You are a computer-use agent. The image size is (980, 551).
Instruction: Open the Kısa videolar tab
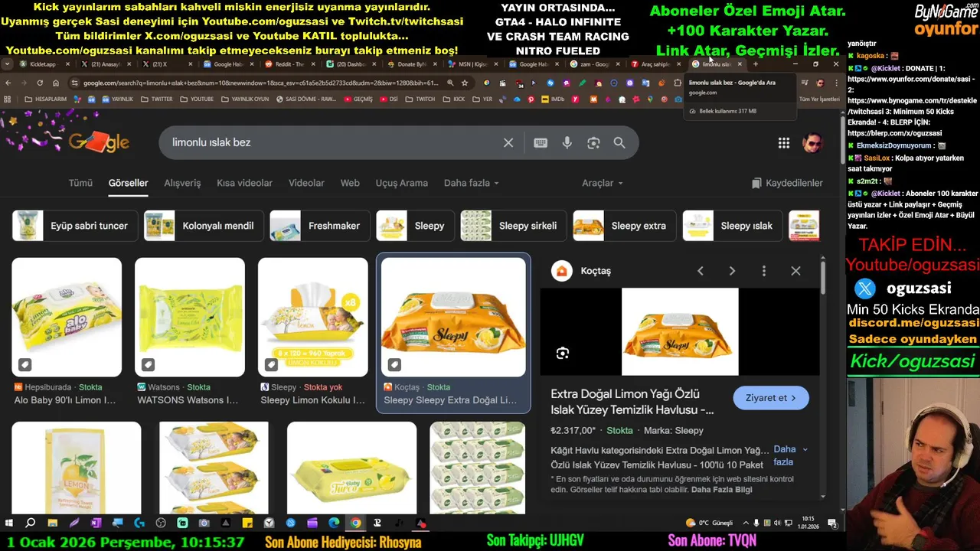point(244,183)
